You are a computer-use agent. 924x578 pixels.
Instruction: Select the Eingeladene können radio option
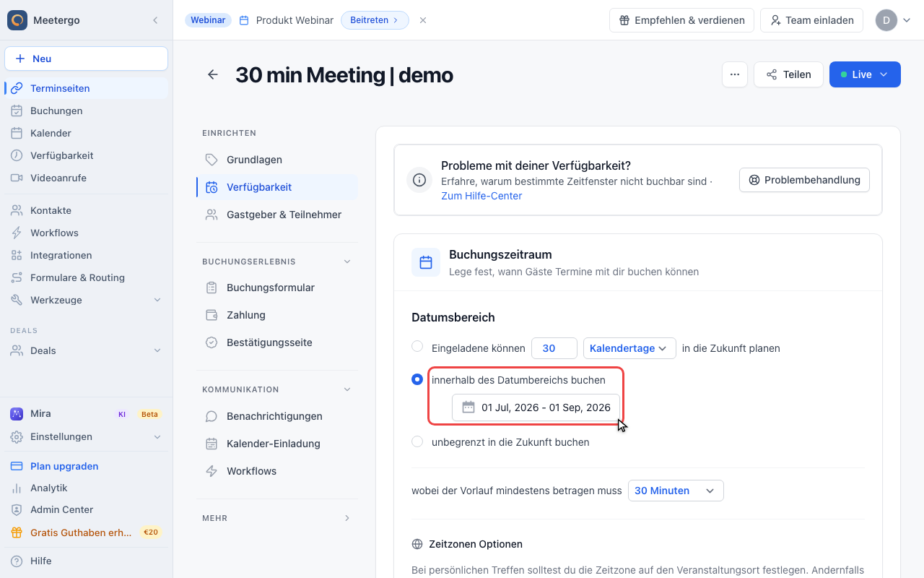coord(417,346)
